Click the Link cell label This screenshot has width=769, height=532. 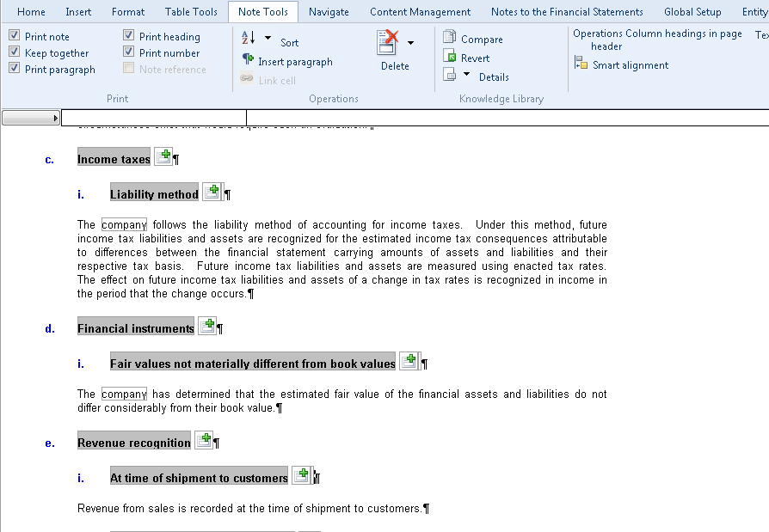point(277,80)
